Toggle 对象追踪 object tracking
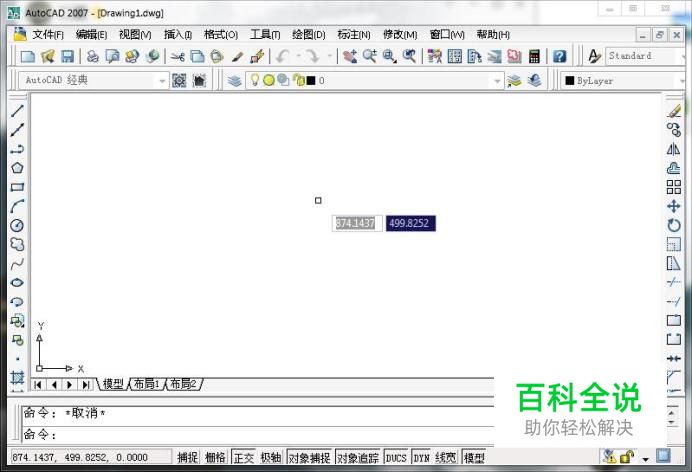The image size is (692, 472). pos(358,457)
